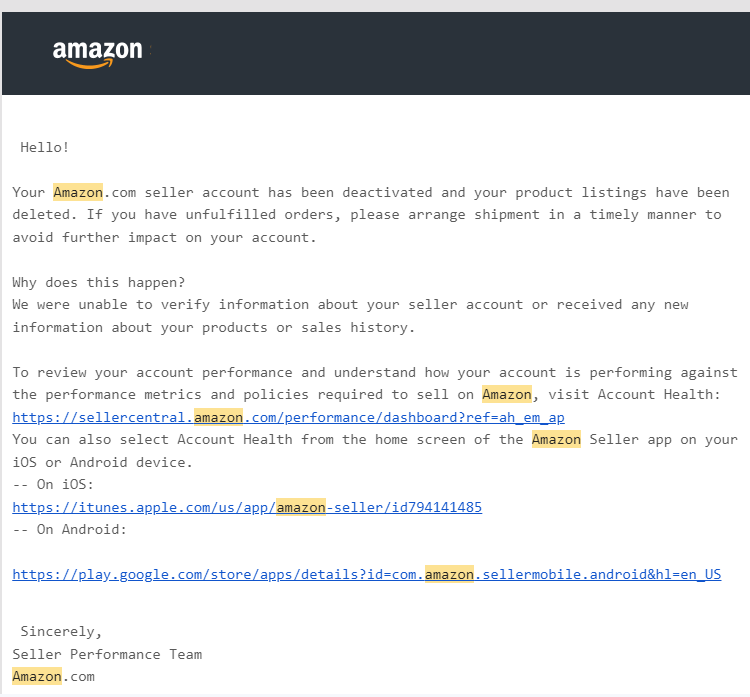This screenshot has height=697, width=750.
Task: Click highlighted "Amazon" in "Amazon.com seller account"
Action: (78, 192)
